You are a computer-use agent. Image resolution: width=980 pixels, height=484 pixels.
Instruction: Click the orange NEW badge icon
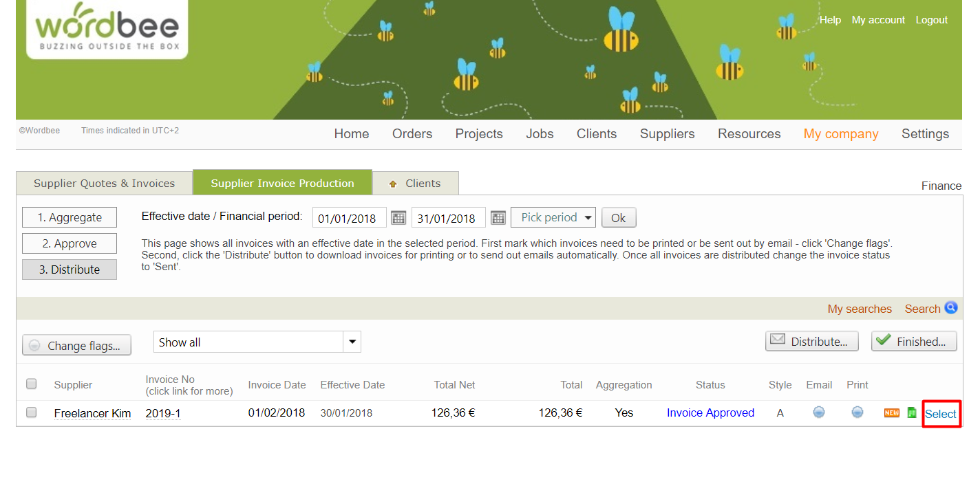[892, 412]
